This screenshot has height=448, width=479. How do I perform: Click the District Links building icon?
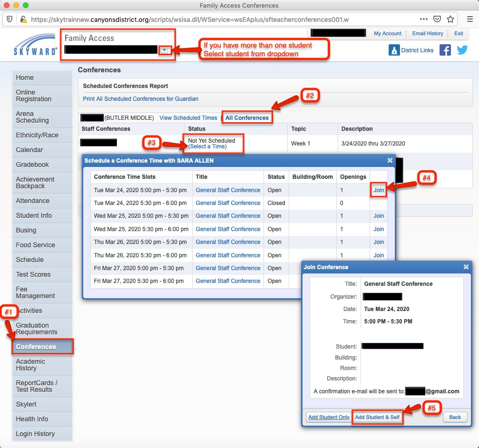(394, 50)
